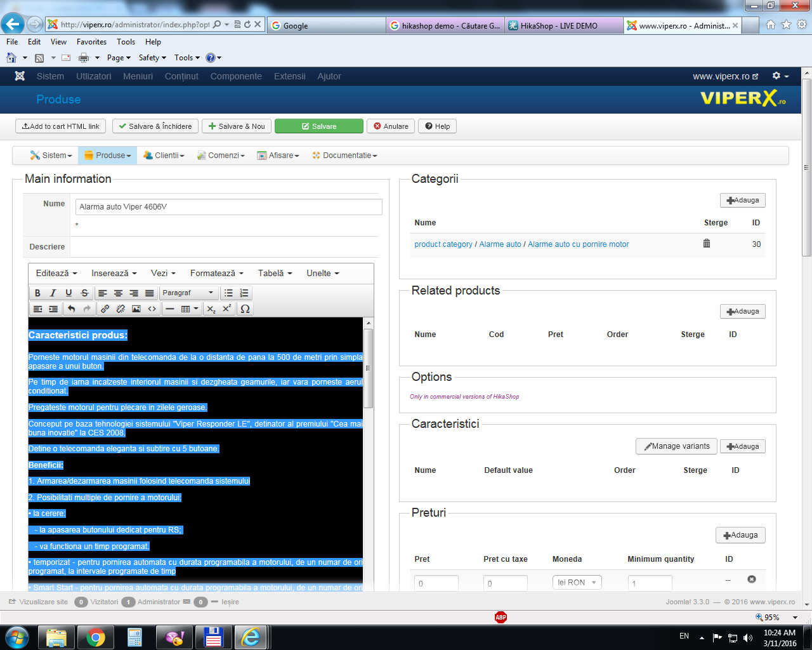This screenshot has width=812, height=650.
Task: Undo the last editor change
Action: pos(72,308)
